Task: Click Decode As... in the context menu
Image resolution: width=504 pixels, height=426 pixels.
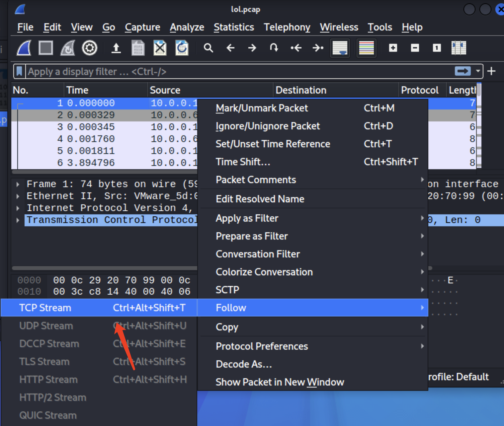Action: pos(244,364)
